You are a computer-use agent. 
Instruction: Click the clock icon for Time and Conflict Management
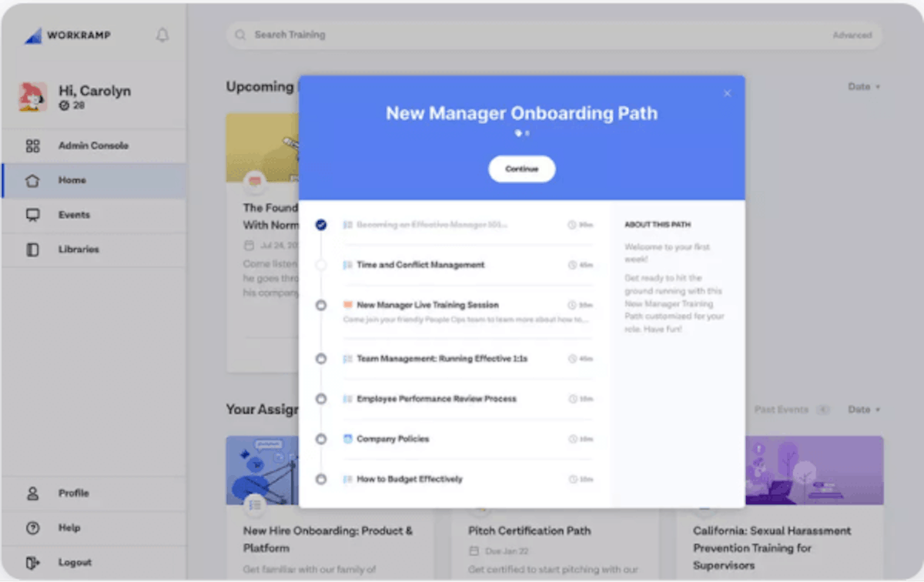pyautogui.click(x=572, y=265)
